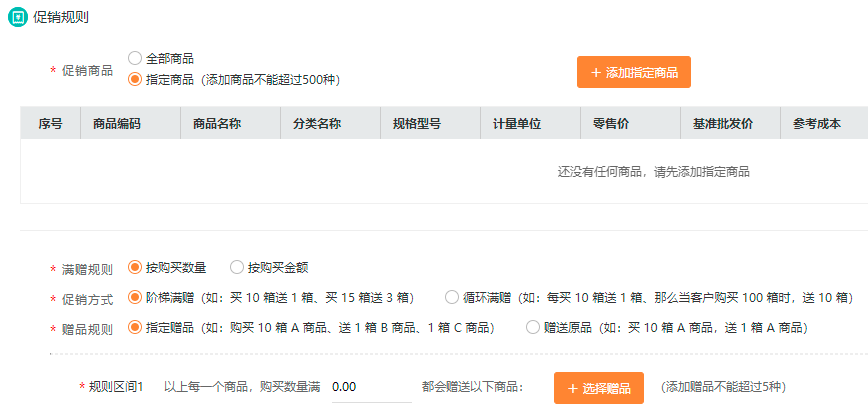Select 循环满赠 promotion method
The height and width of the screenshot is (417, 868).
point(452,297)
